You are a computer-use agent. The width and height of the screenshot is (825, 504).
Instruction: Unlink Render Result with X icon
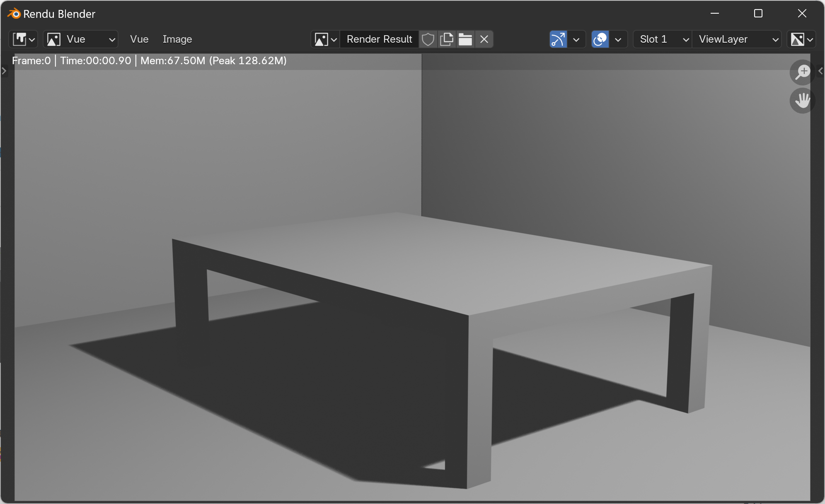(484, 39)
